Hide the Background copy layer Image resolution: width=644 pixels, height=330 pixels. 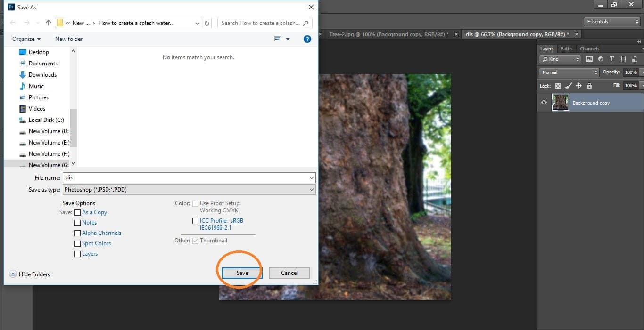point(544,102)
